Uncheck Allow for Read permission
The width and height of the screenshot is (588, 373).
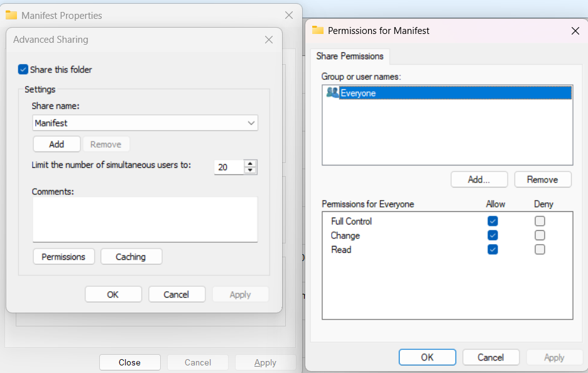point(493,250)
